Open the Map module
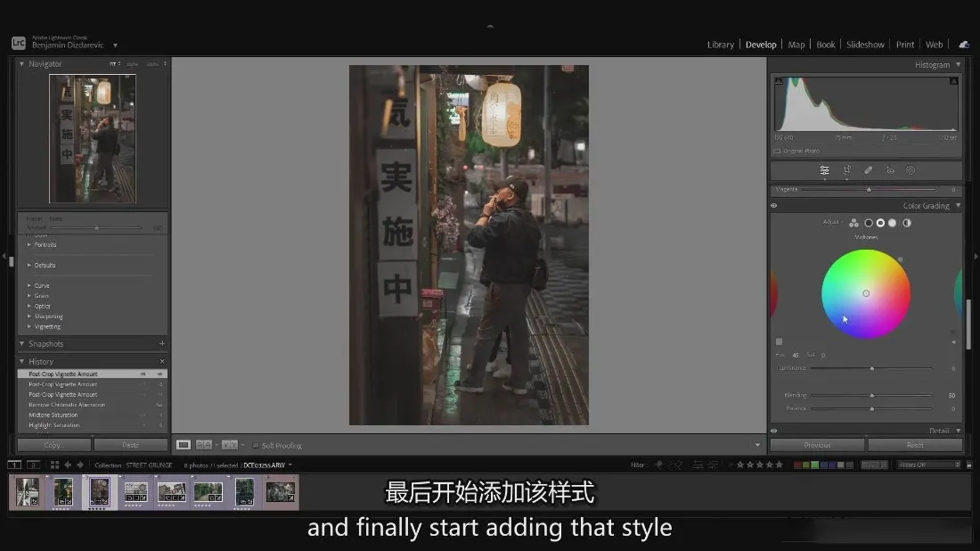Screen dimensions: 980x551 click(x=796, y=45)
